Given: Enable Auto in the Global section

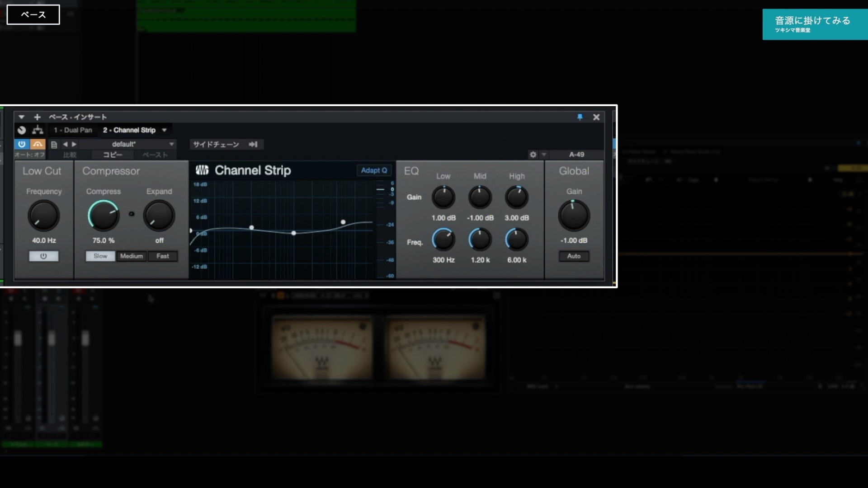Looking at the screenshot, I should click(x=574, y=256).
